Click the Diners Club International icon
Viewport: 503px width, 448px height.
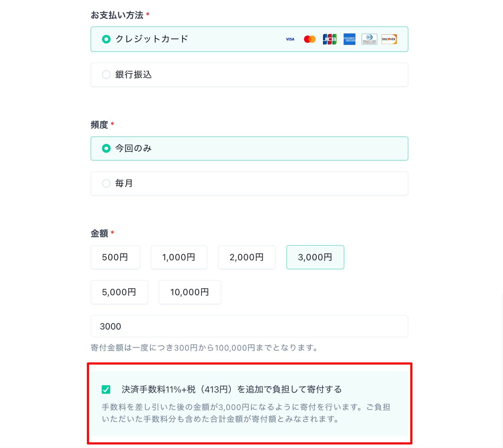coord(369,39)
